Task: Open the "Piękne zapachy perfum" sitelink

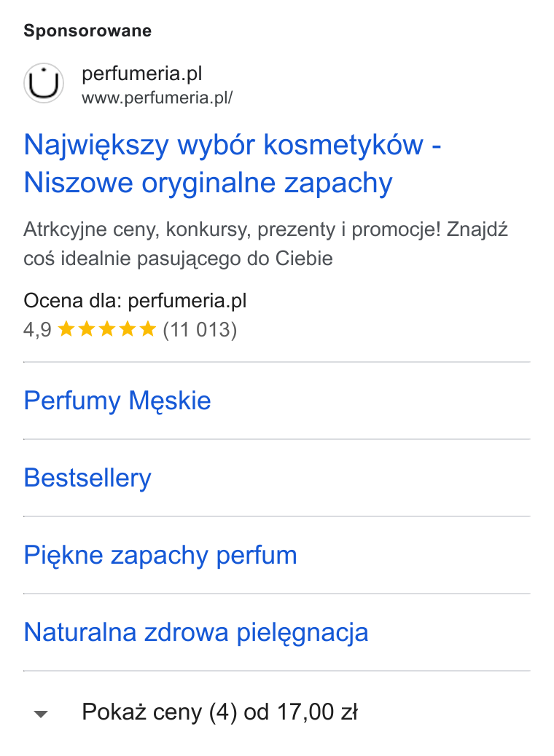Action: point(160,555)
